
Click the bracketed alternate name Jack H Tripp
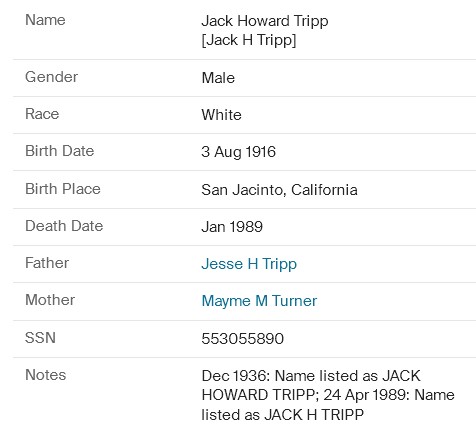click(x=249, y=40)
